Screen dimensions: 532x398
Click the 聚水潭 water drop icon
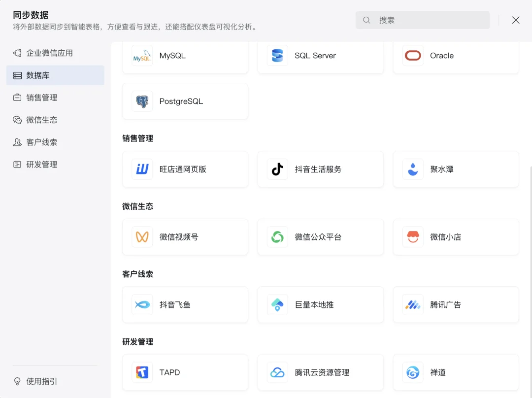(413, 169)
